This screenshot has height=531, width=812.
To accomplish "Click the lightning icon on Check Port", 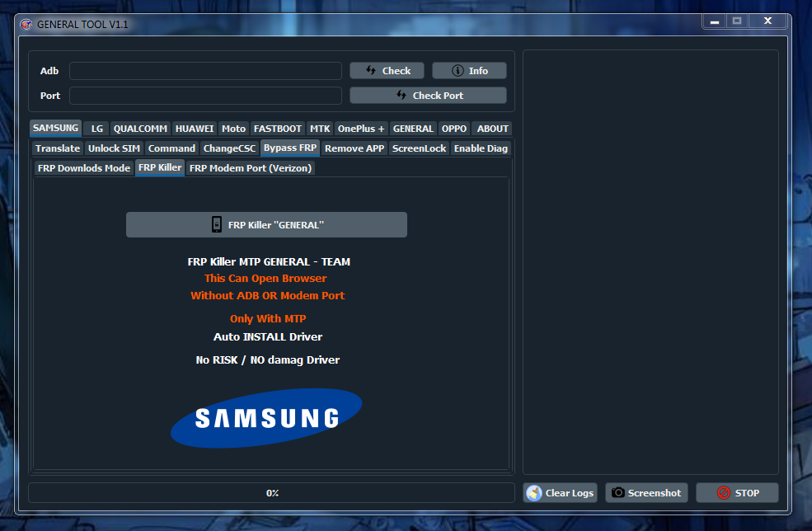I will (x=401, y=96).
